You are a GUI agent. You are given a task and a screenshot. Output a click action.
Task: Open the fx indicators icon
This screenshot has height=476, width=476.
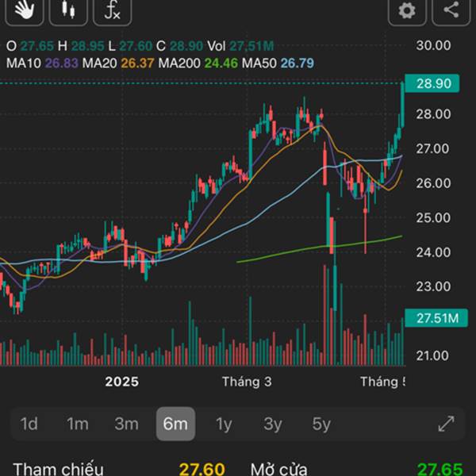(112, 10)
